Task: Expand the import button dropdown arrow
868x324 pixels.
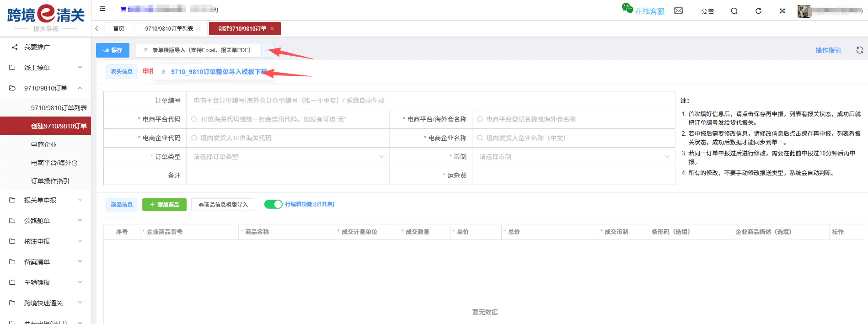Action: (267, 50)
